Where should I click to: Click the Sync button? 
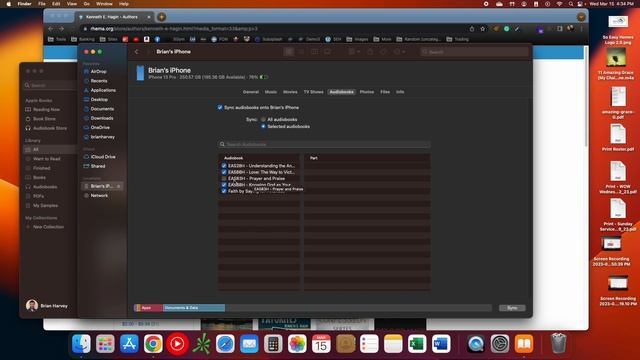[x=512, y=308]
